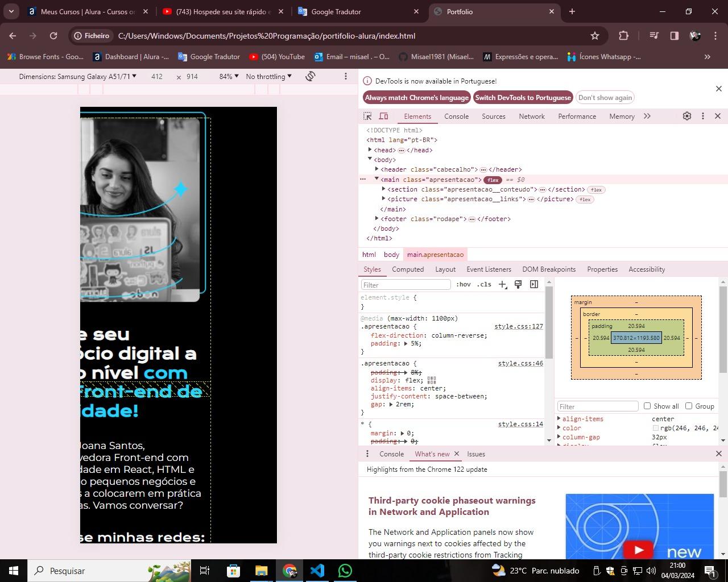Viewport: 728px width, 582px height.
Task: Show hidden bookmarks chevron
Action: tap(708, 56)
